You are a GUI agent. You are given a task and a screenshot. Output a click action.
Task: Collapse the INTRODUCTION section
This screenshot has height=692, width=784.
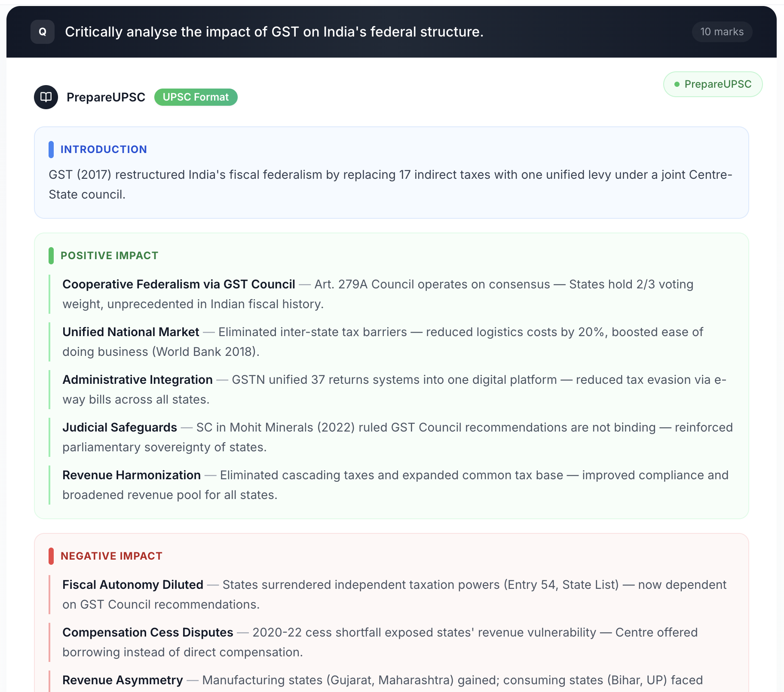click(104, 149)
